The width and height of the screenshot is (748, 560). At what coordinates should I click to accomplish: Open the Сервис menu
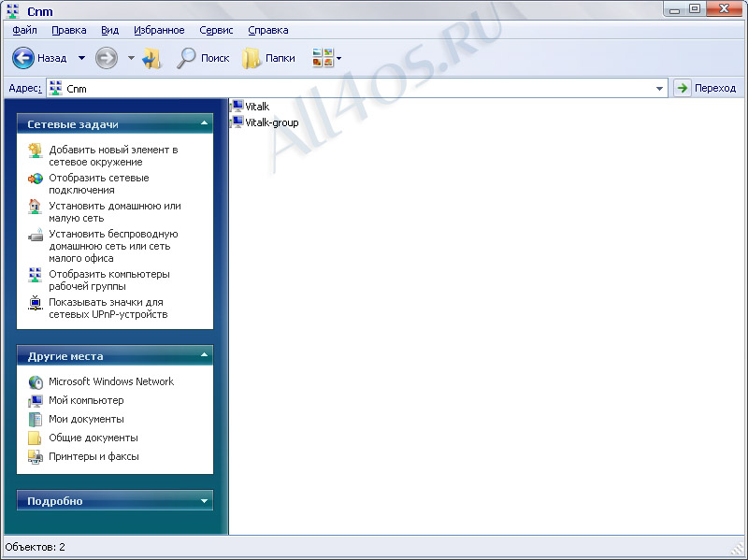click(216, 30)
